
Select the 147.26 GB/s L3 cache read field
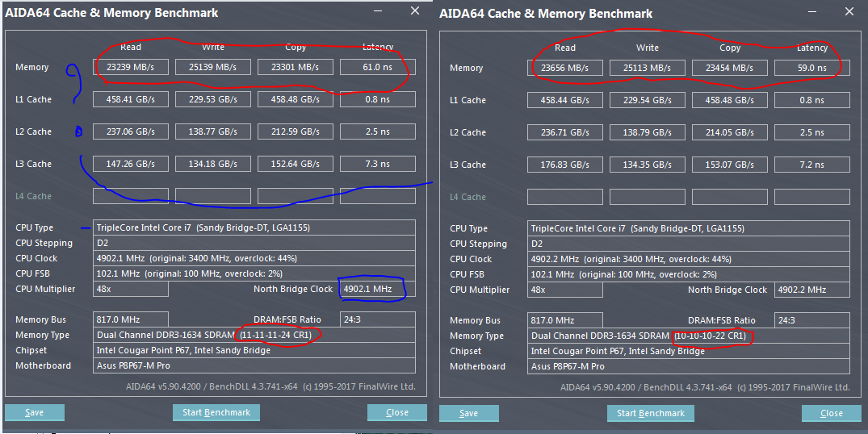coord(131,164)
